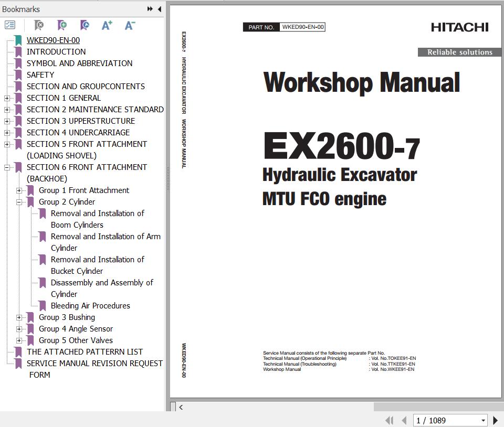Screen dimensions: 504x427
Task: Expand SECTION 3 UPPERSTRUCTURE
Action: click(7, 121)
